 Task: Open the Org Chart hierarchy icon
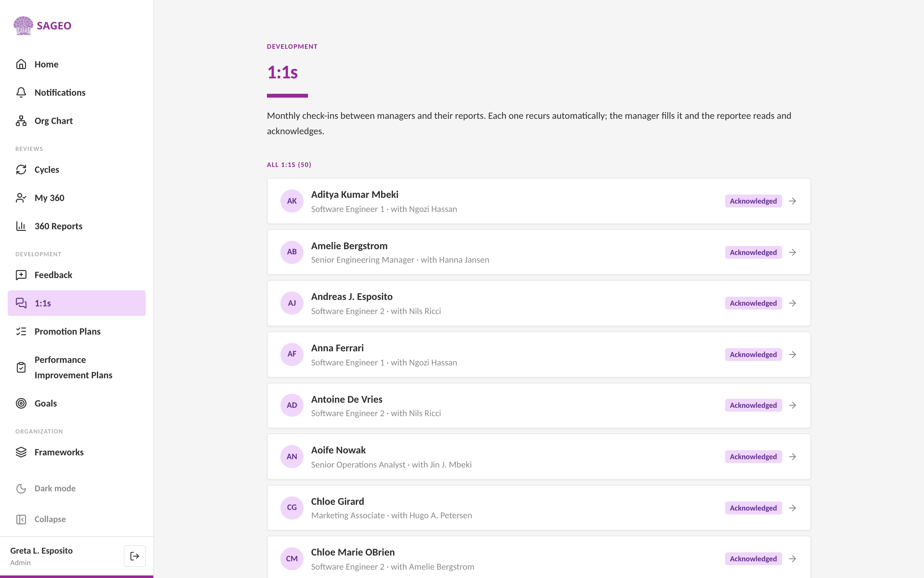(x=21, y=121)
